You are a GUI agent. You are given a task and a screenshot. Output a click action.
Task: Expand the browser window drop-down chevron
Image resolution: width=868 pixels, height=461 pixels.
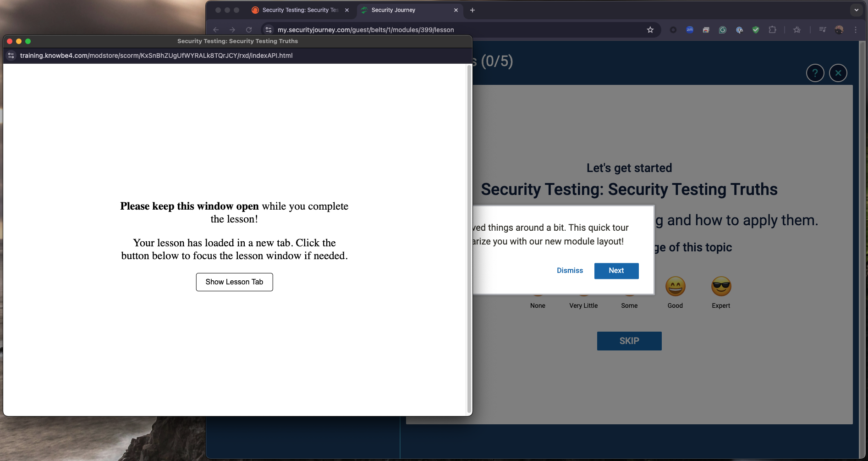coord(857,10)
